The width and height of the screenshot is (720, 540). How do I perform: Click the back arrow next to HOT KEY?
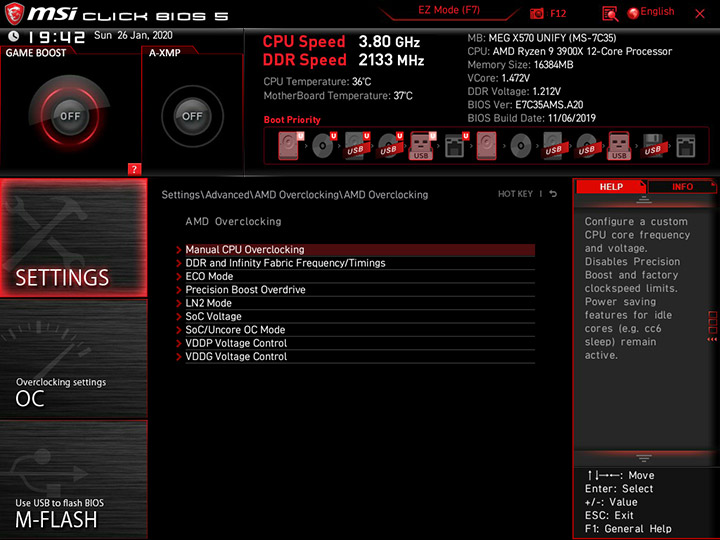coord(553,194)
